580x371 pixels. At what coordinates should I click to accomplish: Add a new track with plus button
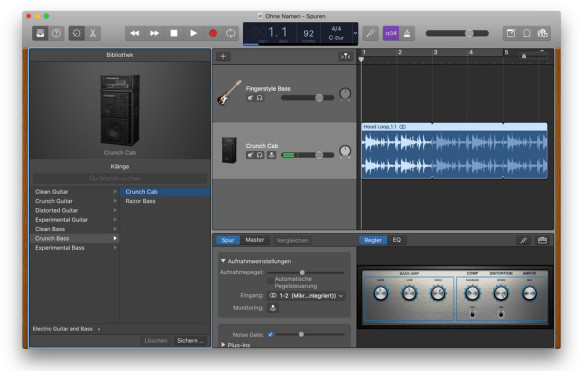tap(223, 56)
